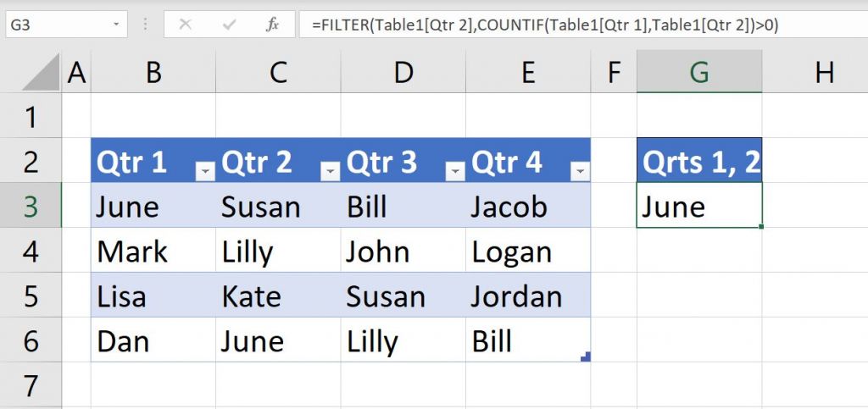Select column B header
This screenshot has height=409, width=868.
coord(153,74)
